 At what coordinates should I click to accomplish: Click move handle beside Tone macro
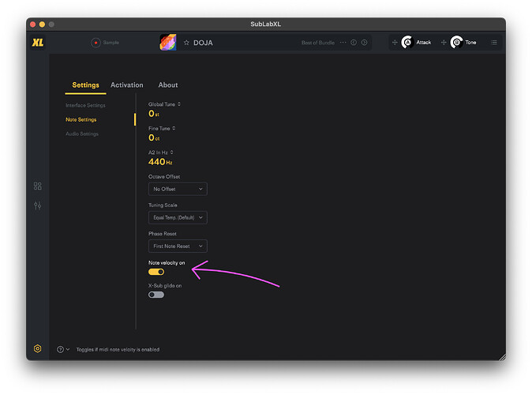[444, 43]
